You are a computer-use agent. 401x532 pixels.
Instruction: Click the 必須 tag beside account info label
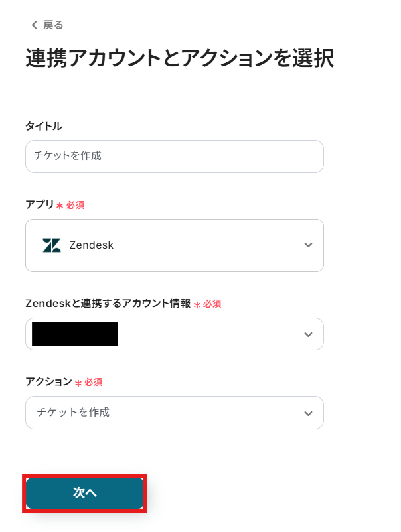tap(212, 304)
